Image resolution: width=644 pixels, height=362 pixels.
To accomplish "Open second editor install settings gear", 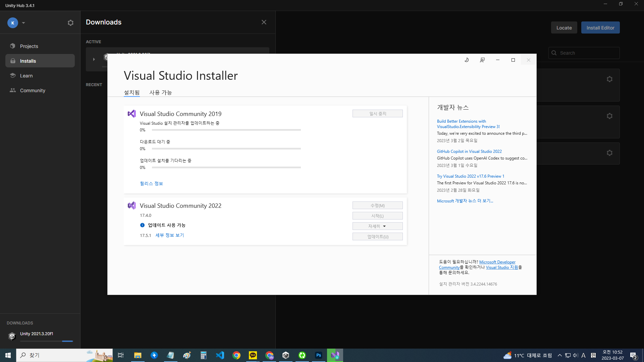I will click(x=609, y=116).
